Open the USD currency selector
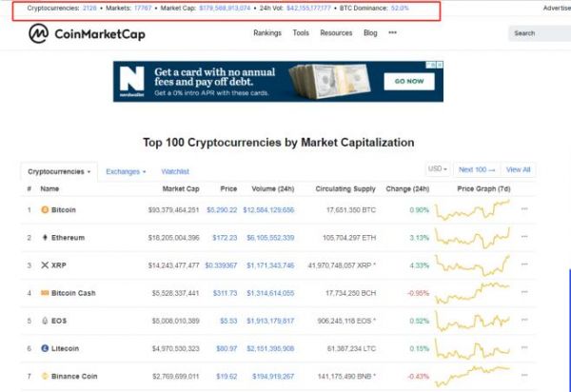 (438, 169)
